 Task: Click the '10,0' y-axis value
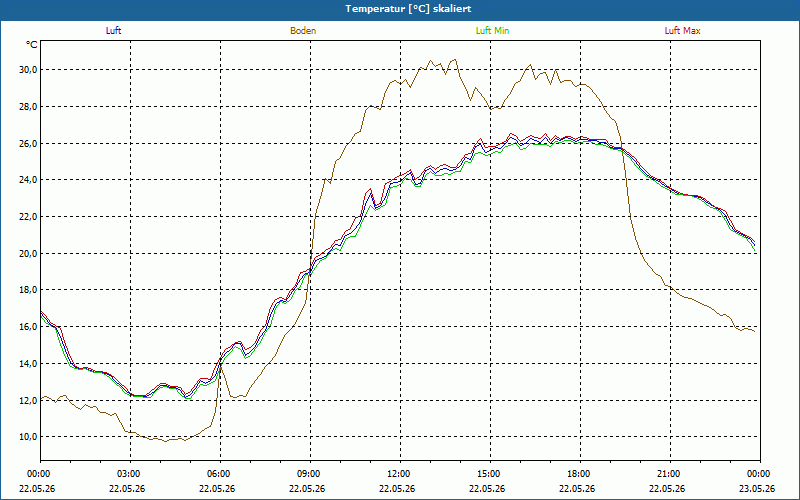(x=28, y=437)
